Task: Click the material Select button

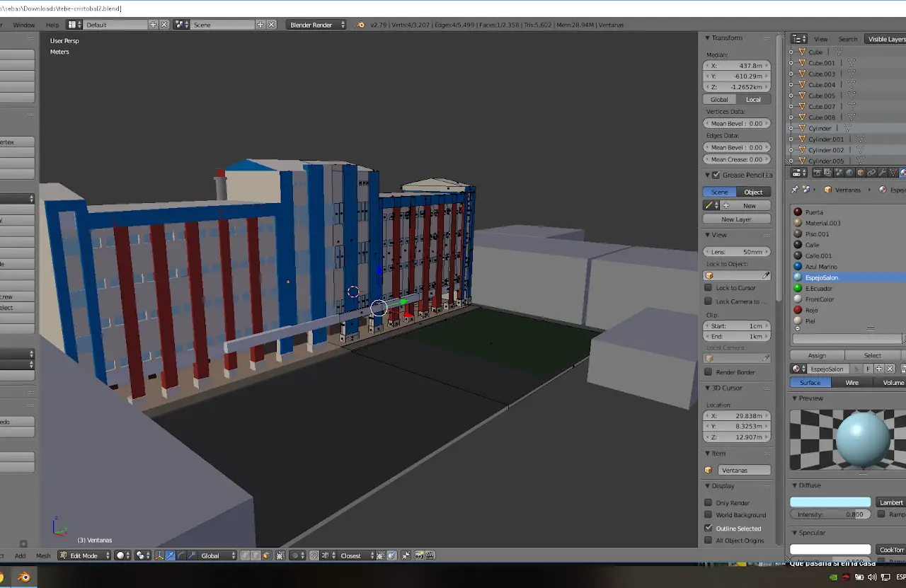Action: pyautogui.click(x=873, y=355)
